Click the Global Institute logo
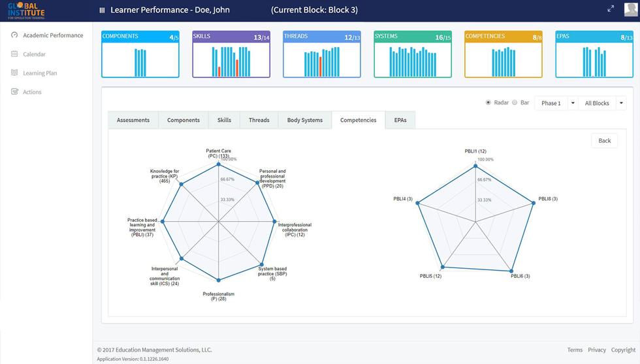640x364 pixels. click(27, 10)
